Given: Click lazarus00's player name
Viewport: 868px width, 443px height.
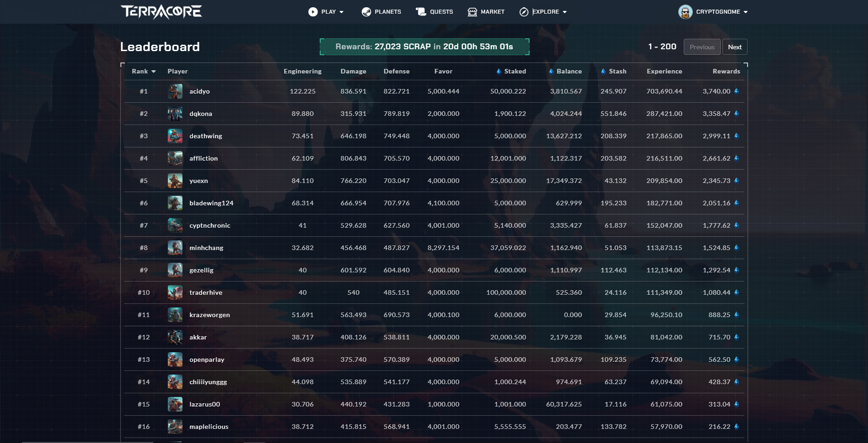Looking at the screenshot, I should [x=205, y=404].
